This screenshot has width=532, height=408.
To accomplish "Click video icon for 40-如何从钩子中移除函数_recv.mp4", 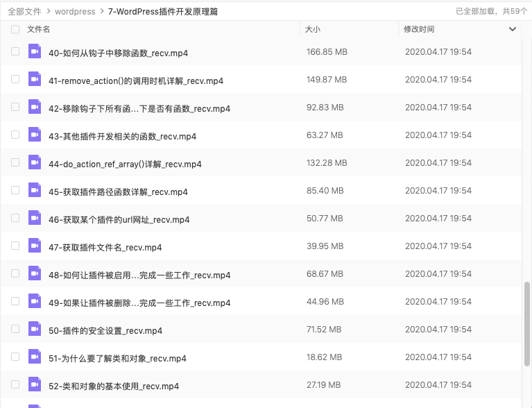I will tap(35, 51).
